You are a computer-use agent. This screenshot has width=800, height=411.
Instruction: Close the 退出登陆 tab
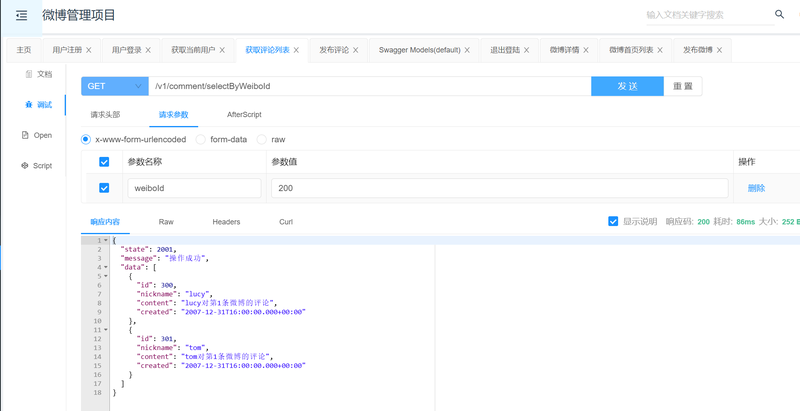(527, 50)
